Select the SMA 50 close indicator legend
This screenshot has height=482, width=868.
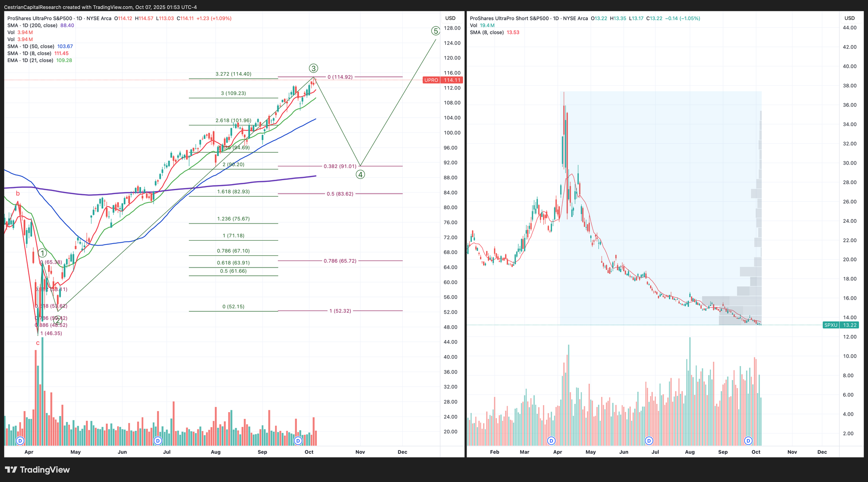click(x=31, y=46)
